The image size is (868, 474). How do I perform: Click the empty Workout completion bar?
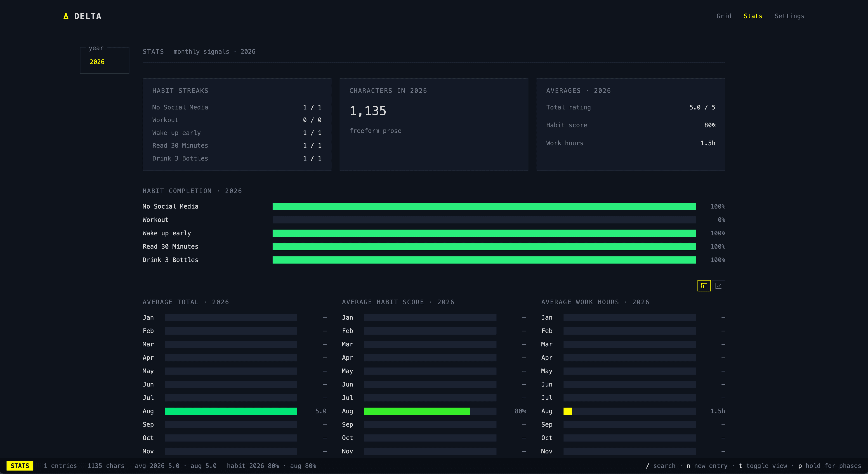click(484, 220)
